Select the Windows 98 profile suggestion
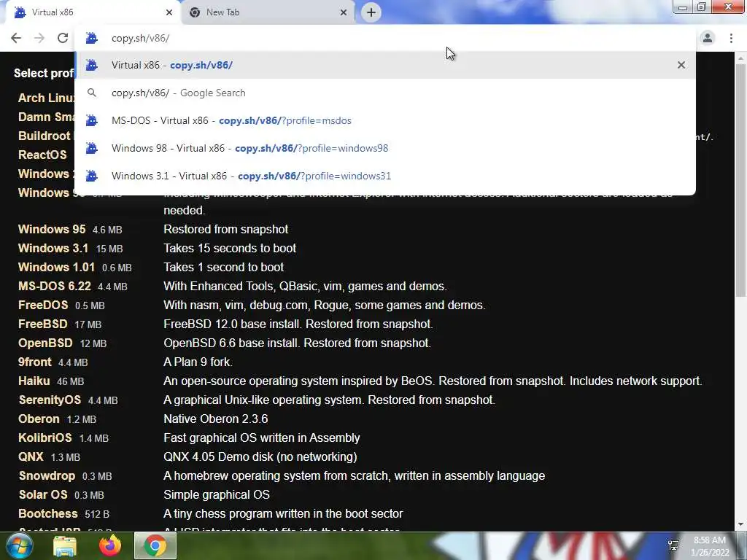This screenshot has height=560, width=747. (385, 148)
